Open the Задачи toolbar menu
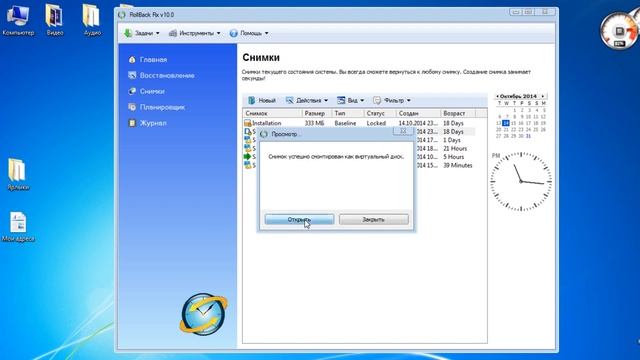The height and width of the screenshot is (360, 640). click(x=142, y=33)
